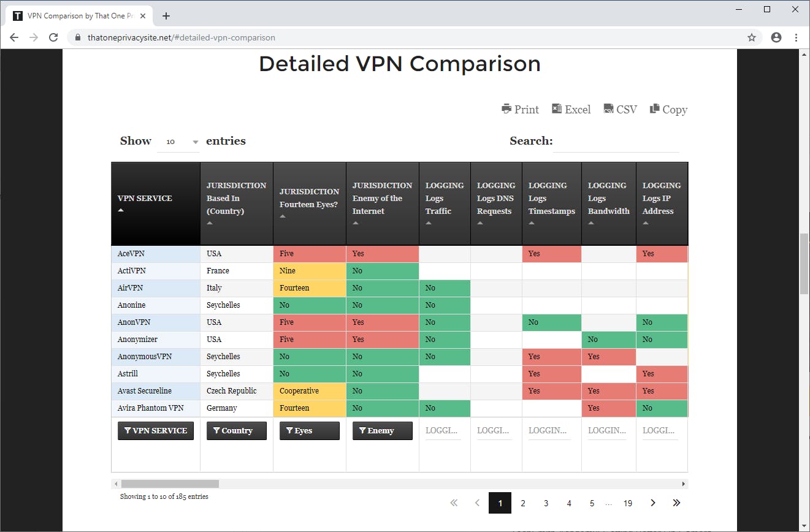Viewport: 810px width, 532px height.
Task: Print the VPN comparison table
Action: coord(520,109)
